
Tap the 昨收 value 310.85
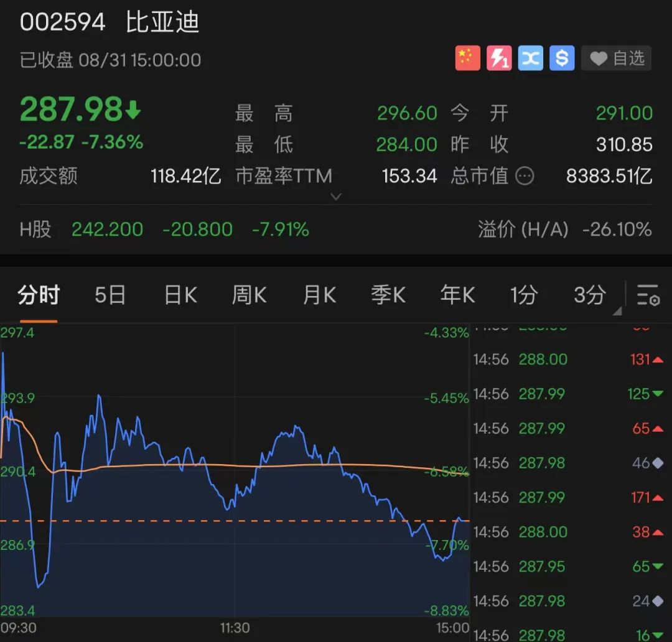625,144
